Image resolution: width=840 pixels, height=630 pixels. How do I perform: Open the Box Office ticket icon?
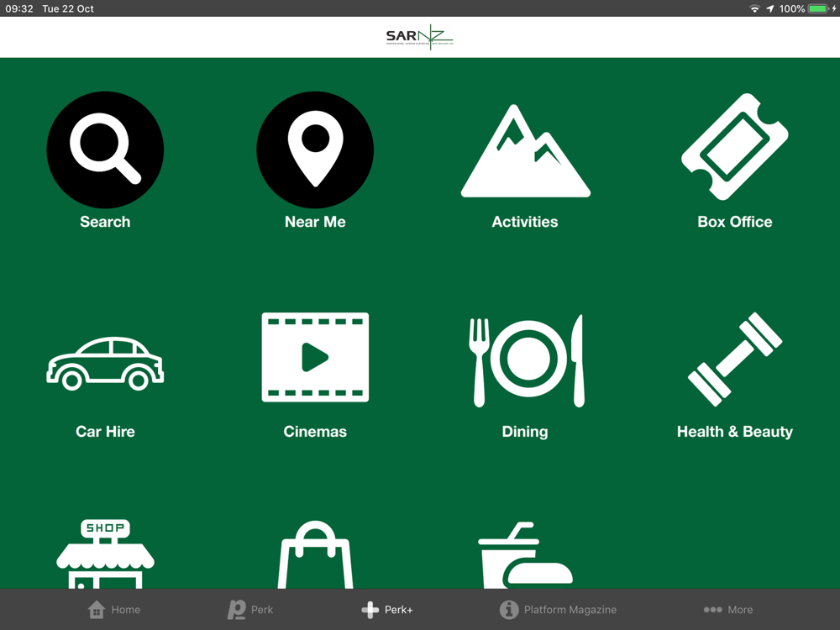click(734, 147)
